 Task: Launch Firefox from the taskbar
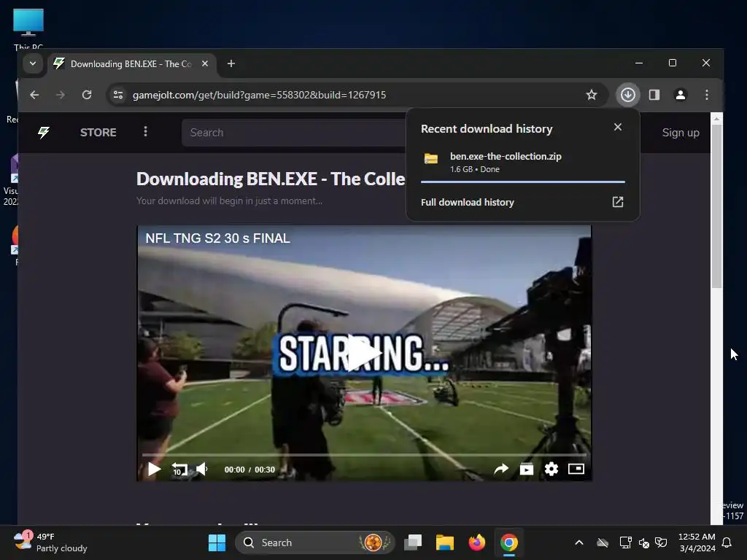[x=477, y=542]
